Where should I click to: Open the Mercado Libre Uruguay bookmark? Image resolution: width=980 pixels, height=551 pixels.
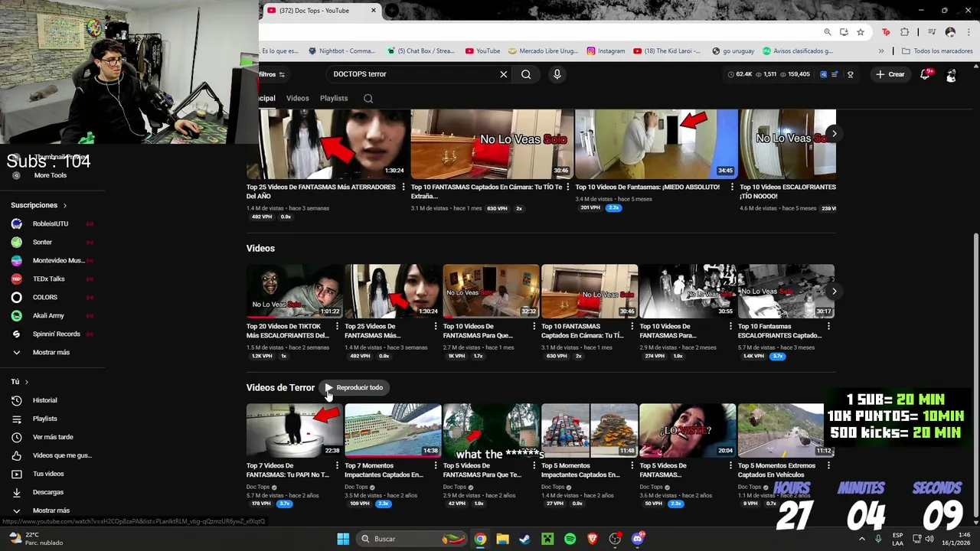coord(542,51)
